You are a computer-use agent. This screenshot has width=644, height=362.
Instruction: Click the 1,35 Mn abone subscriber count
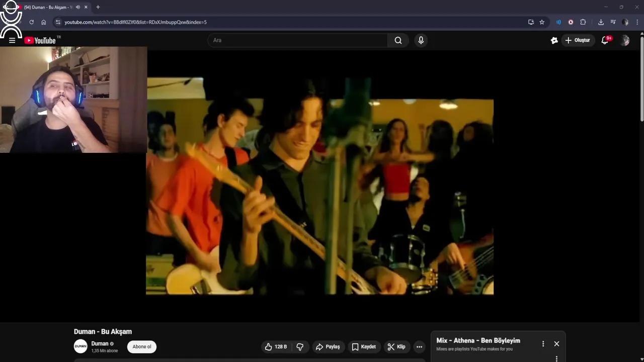pyautogui.click(x=104, y=351)
